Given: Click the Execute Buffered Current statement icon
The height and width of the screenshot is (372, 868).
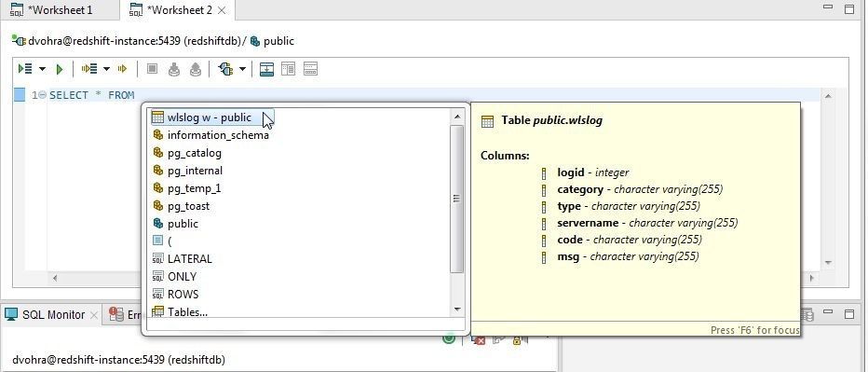Looking at the screenshot, I should coord(122,69).
